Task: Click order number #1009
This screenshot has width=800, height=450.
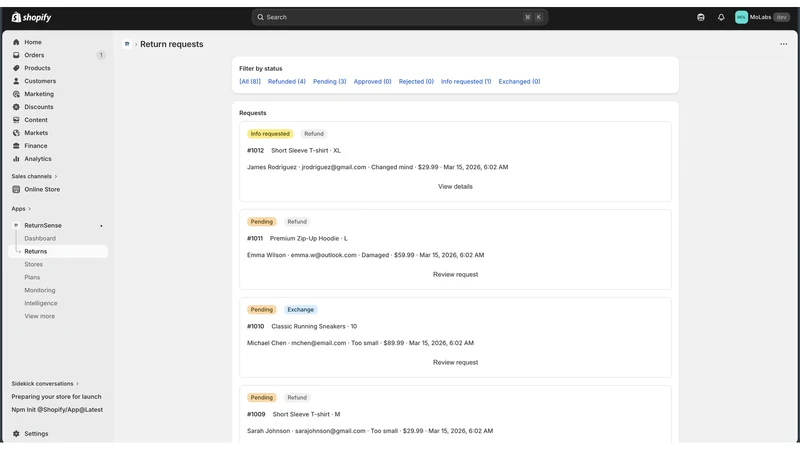Action: 256,414
